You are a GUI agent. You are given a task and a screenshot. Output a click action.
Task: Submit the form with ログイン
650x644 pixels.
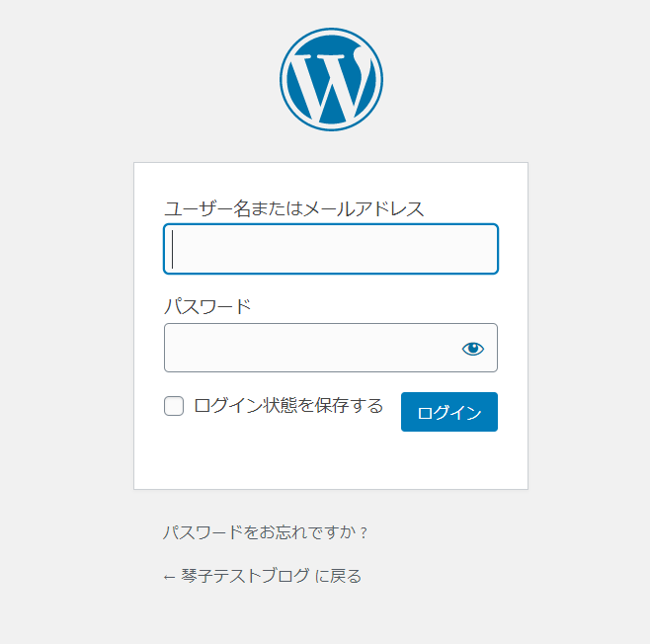[x=448, y=412]
